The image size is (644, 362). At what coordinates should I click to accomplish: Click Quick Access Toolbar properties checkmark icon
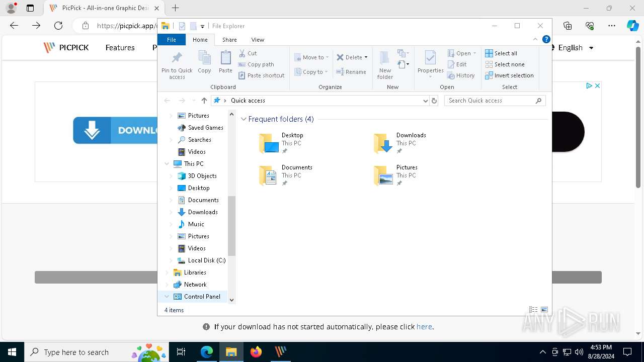tap(182, 26)
